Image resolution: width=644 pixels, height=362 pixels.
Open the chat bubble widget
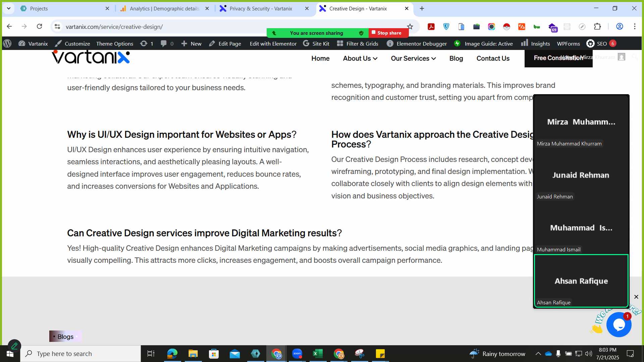click(x=619, y=324)
